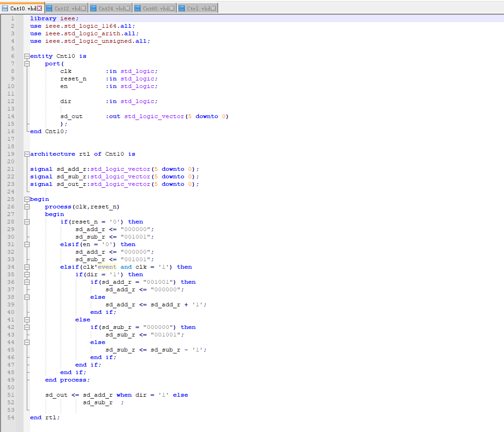The width and height of the screenshot is (504, 432).
Task: Collapse the if(sd_sub_r = "000000") fold marker
Action: (x=27, y=327)
